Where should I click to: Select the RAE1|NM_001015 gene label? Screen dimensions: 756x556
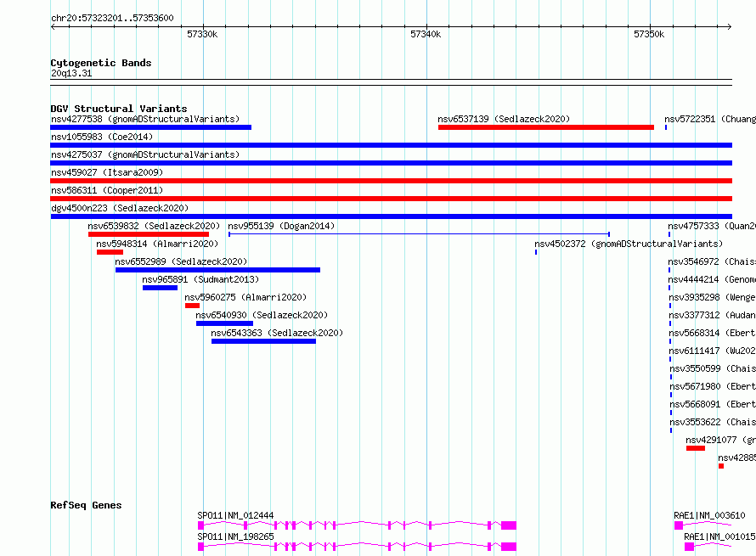coord(719,536)
